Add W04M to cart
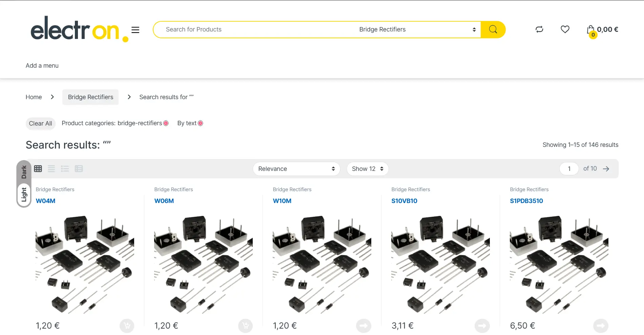644x335 pixels. coord(127,326)
